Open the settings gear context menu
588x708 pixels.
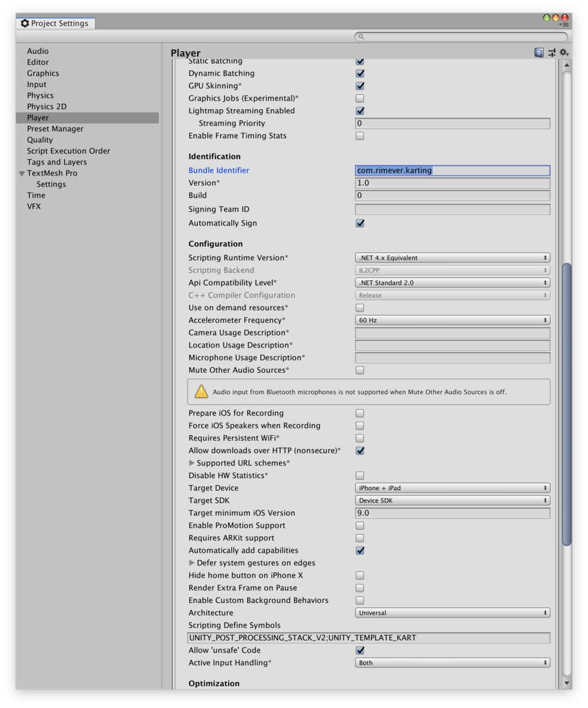[563, 52]
